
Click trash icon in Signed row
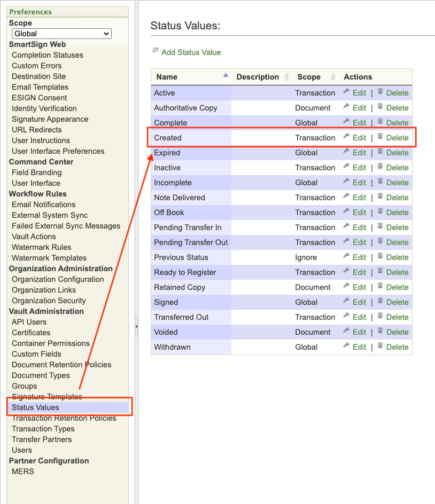tap(380, 300)
